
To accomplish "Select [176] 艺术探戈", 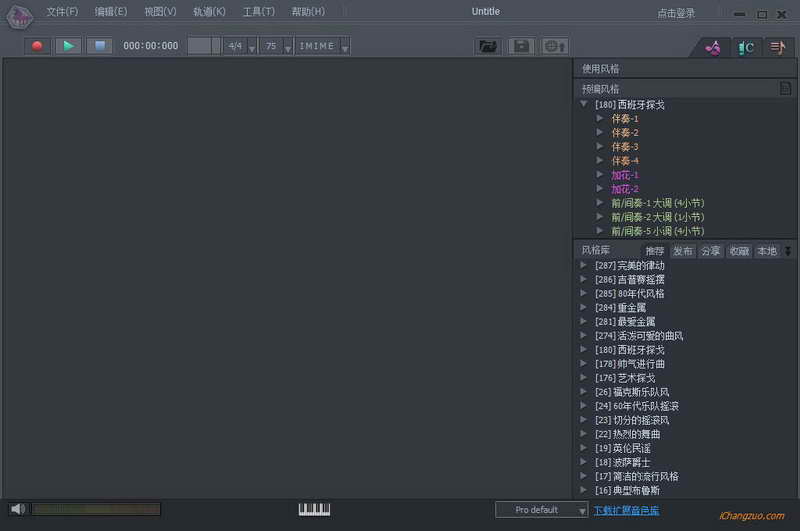I will pos(625,378).
